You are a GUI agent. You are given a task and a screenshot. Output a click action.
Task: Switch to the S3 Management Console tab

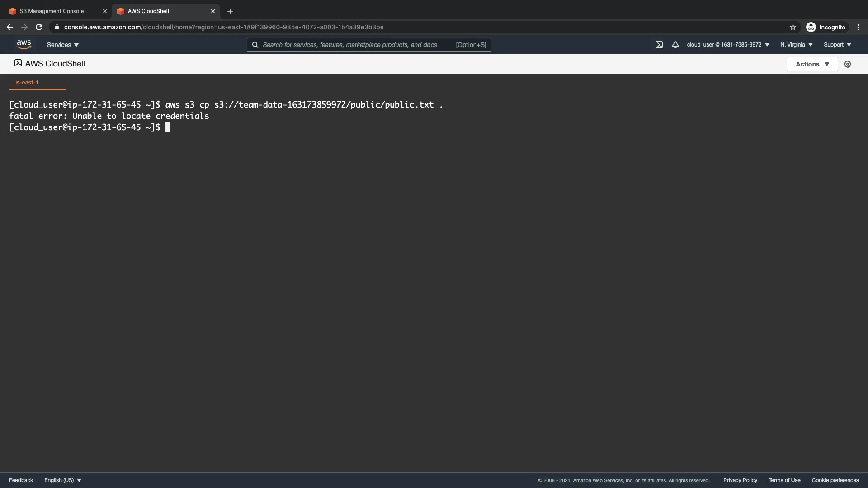click(x=52, y=11)
